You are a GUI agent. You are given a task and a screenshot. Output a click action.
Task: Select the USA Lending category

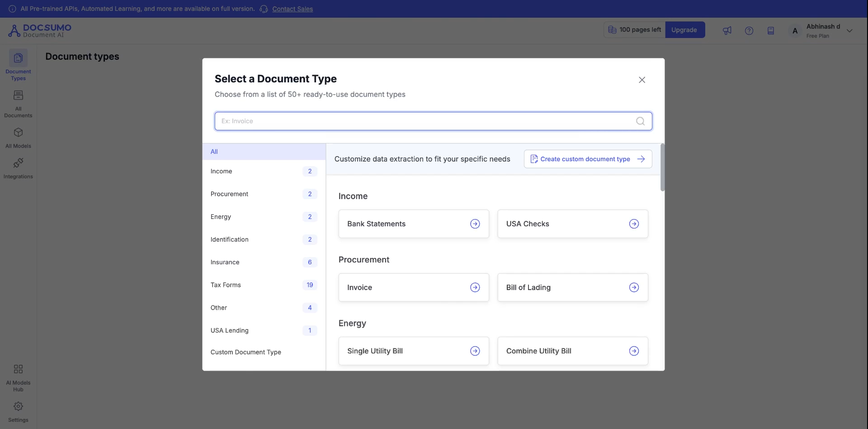[x=264, y=330]
